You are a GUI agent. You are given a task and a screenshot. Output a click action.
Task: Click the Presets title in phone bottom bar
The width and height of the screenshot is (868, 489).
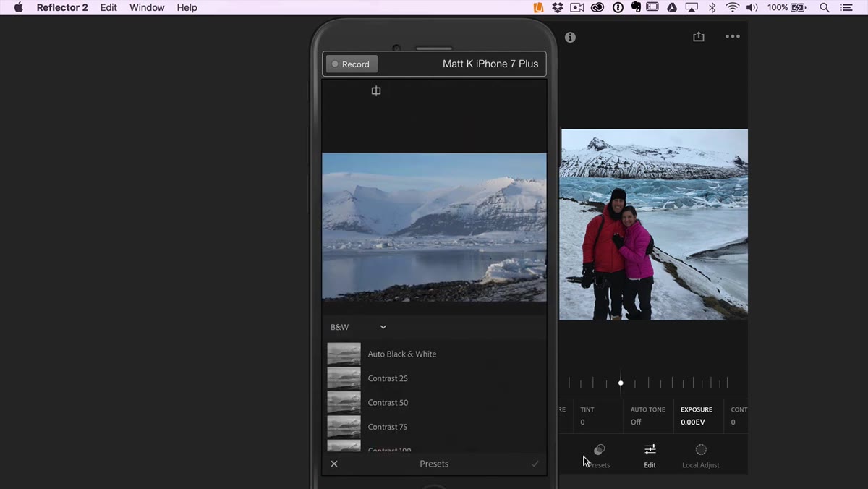click(434, 464)
